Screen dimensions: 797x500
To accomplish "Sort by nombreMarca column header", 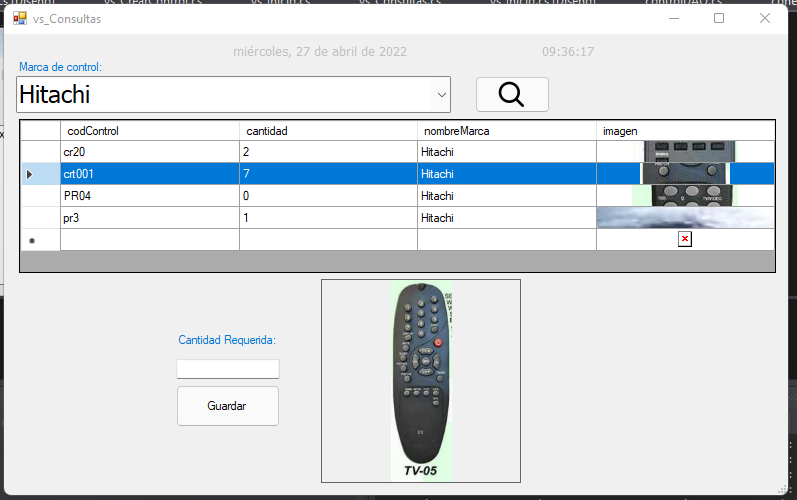I will coord(507,131).
